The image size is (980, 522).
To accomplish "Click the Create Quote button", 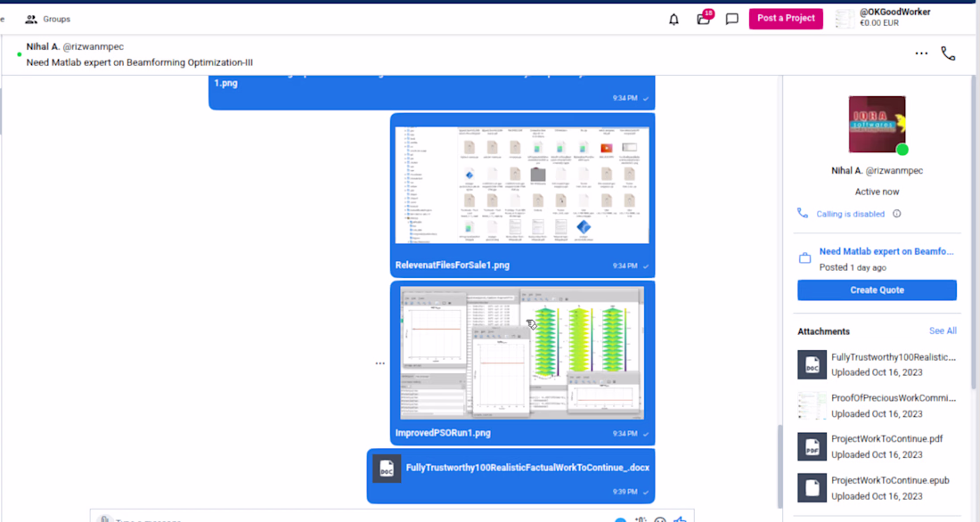I will [x=877, y=290].
